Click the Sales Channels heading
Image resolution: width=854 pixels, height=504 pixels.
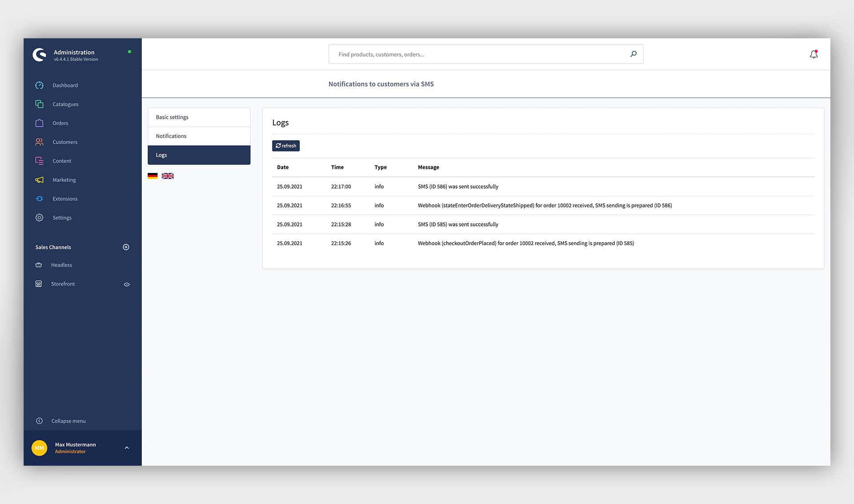[x=53, y=247]
